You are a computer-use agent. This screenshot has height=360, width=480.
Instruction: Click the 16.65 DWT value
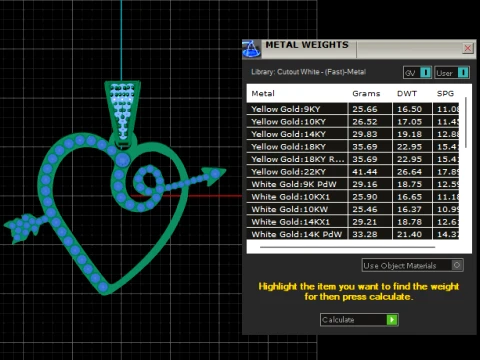[409, 197]
